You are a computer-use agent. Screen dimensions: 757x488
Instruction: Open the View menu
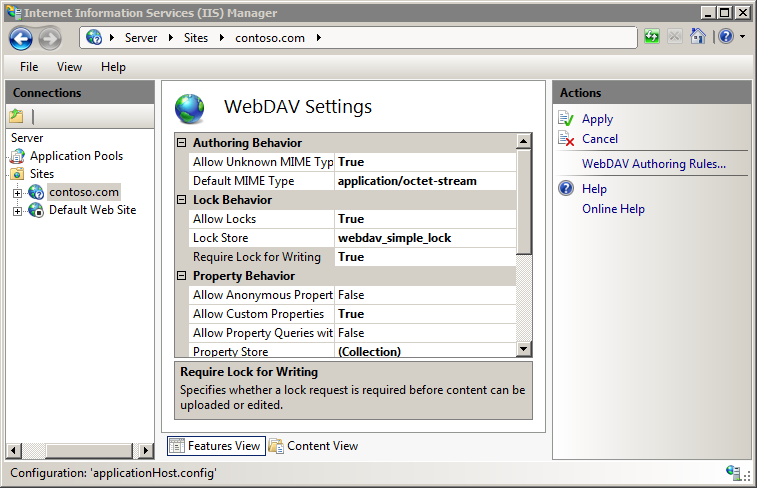coord(69,67)
